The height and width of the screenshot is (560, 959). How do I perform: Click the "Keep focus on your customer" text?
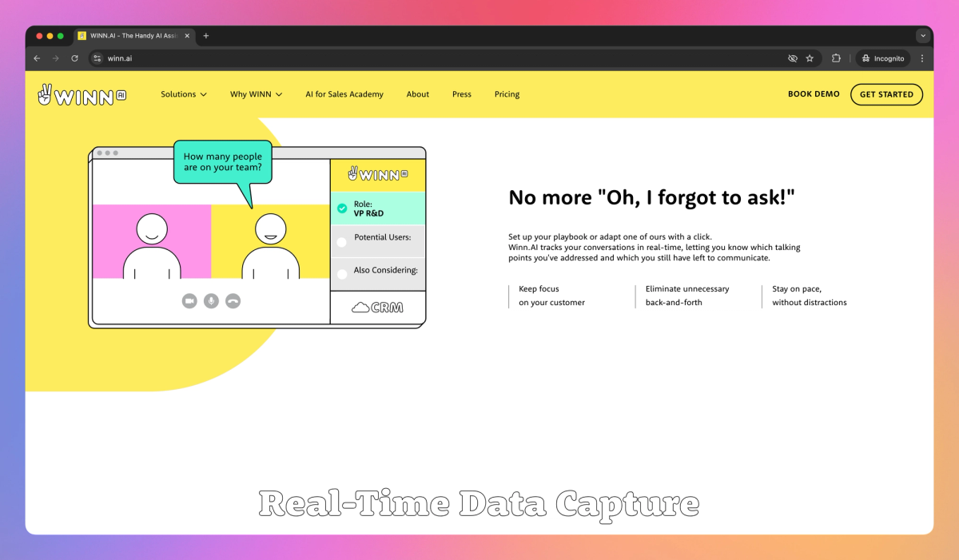[551, 296]
